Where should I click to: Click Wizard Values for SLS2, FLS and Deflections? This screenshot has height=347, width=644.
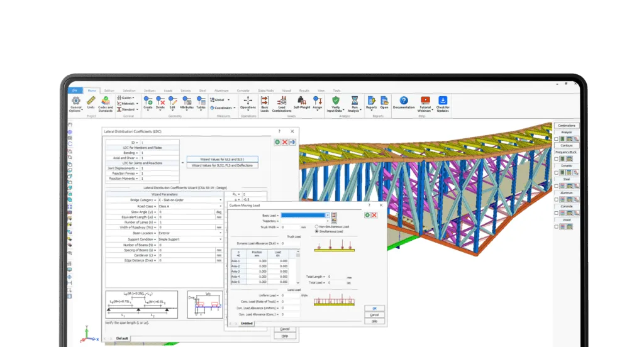222,165
